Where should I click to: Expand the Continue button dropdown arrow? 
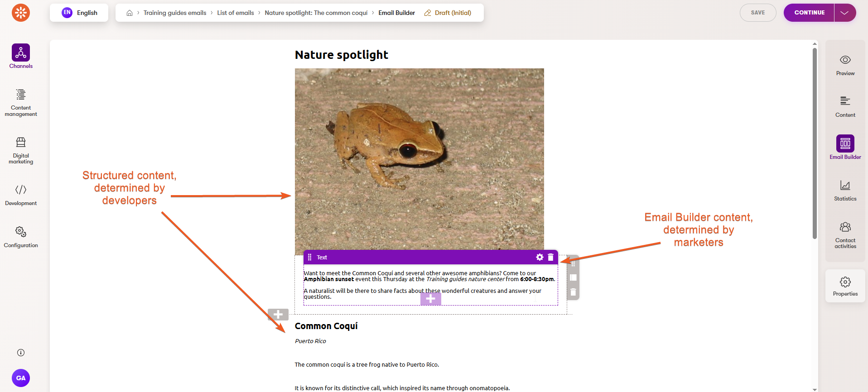[x=844, y=13]
